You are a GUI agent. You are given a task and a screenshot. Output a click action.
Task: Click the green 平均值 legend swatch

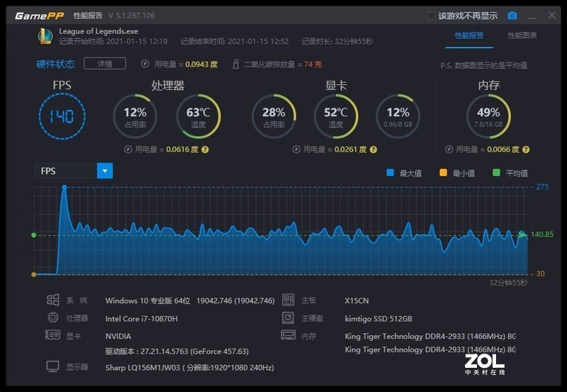tap(496, 172)
